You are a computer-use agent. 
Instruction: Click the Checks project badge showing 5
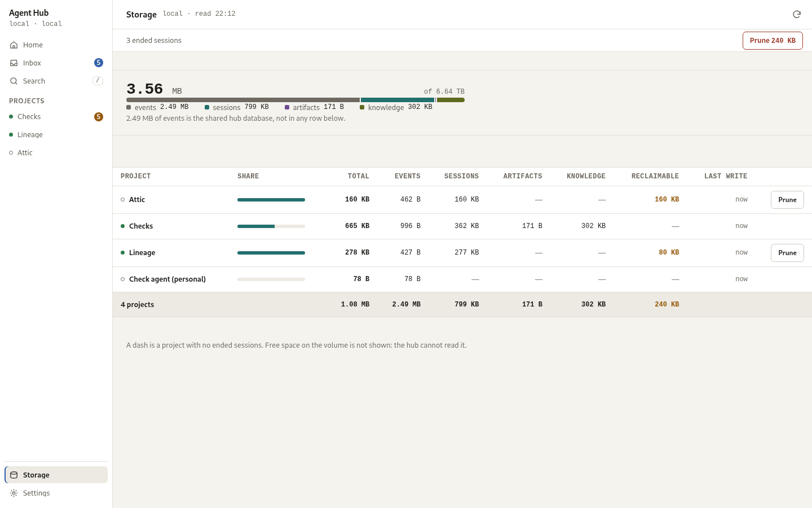point(99,117)
